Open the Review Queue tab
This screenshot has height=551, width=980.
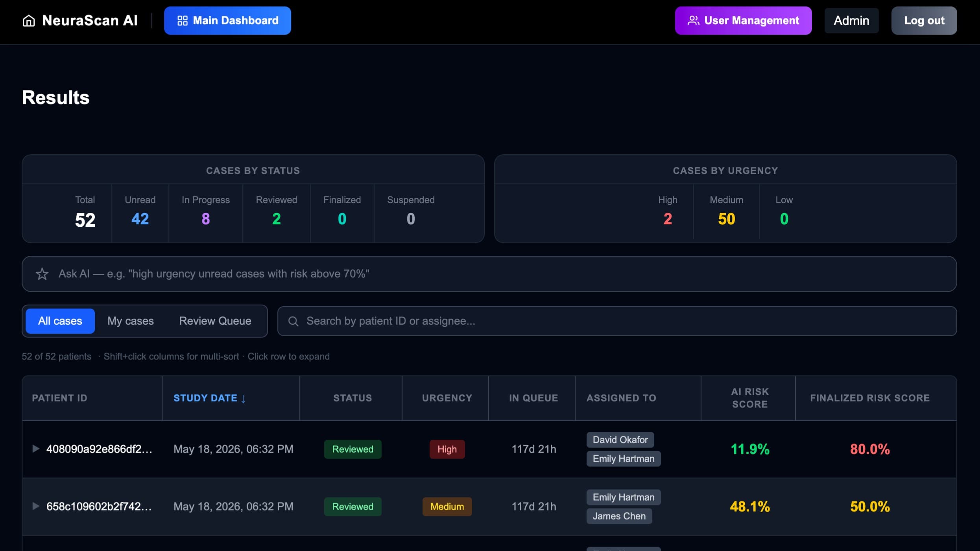point(215,321)
